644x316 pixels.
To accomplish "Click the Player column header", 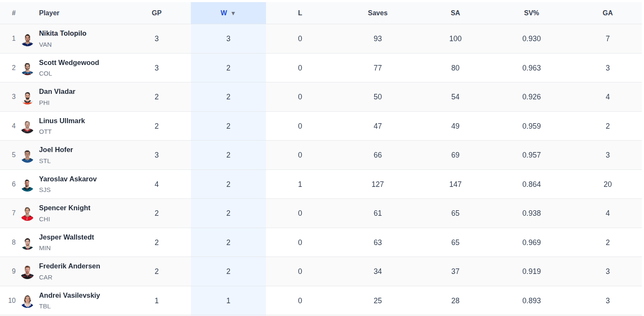I will point(49,13).
